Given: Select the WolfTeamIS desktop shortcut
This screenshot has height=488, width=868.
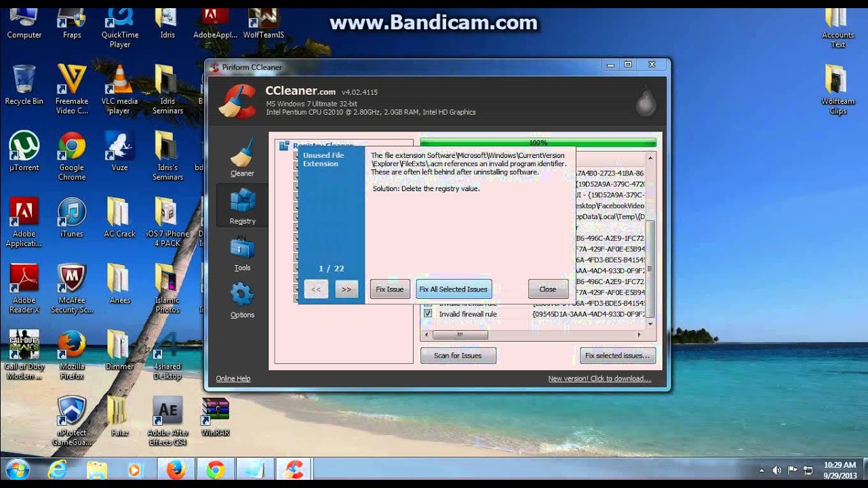Looking at the screenshot, I should coord(263,23).
